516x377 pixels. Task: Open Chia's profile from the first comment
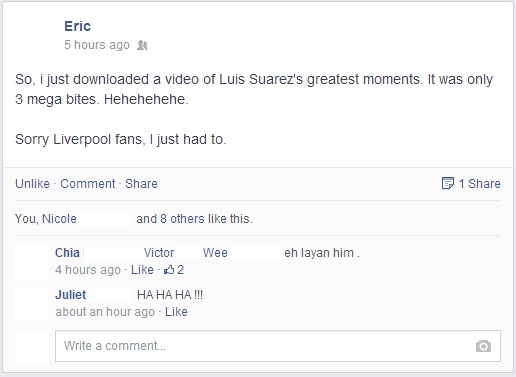(67, 253)
